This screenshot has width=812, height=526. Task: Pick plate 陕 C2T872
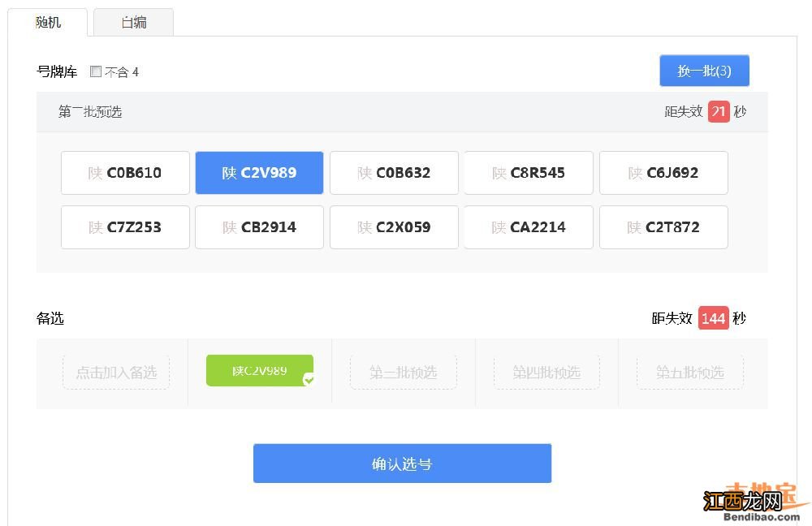(663, 227)
